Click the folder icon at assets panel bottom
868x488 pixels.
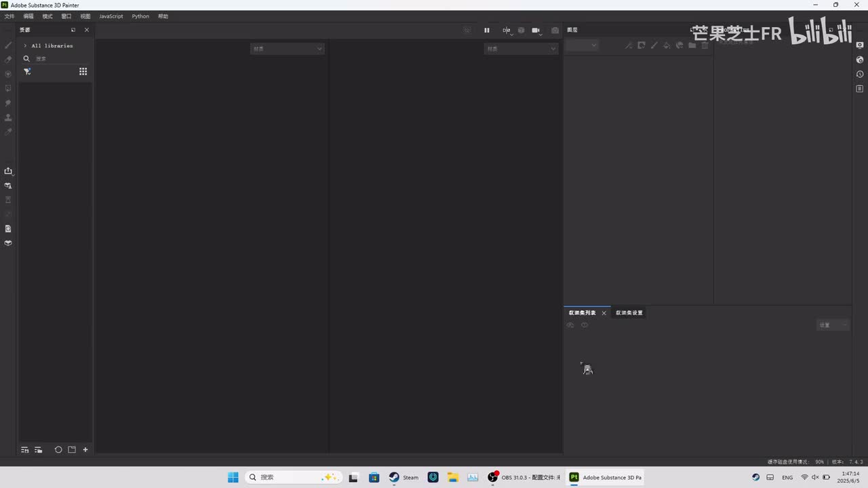tap(71, 449)
